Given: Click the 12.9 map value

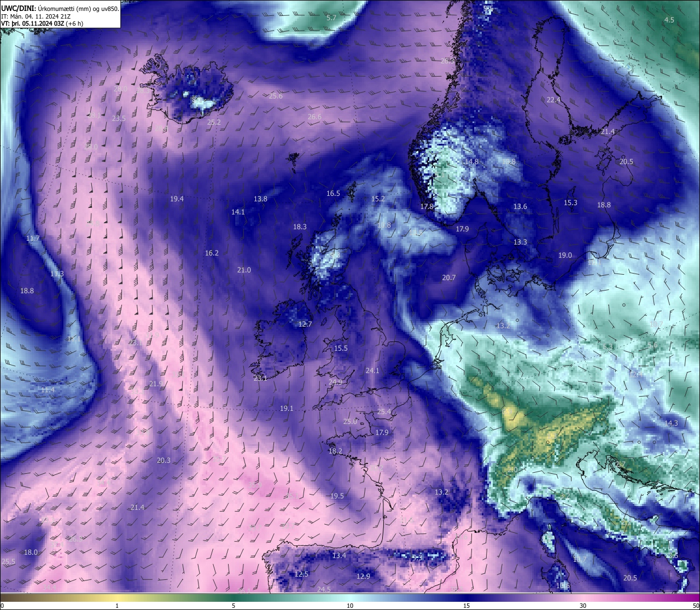Looking at the screenshot, I should (x=363, y=577).
